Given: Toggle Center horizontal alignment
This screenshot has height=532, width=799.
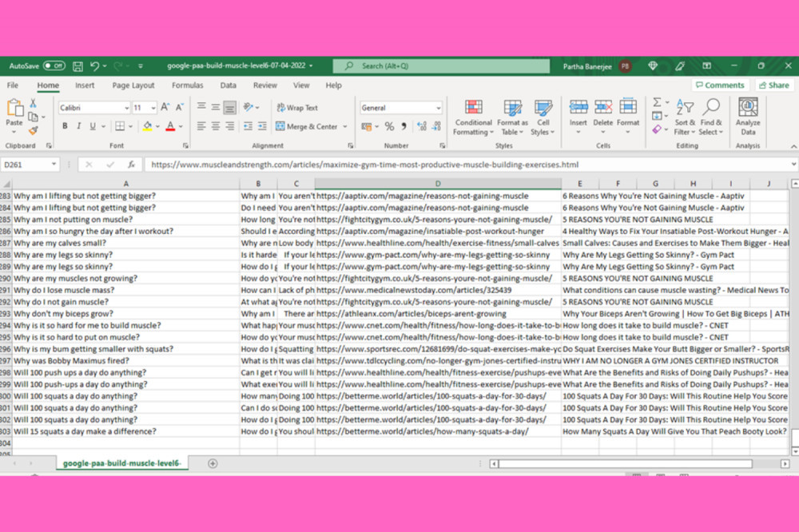Looking at the screenshot, I should (x=216, y=126).
